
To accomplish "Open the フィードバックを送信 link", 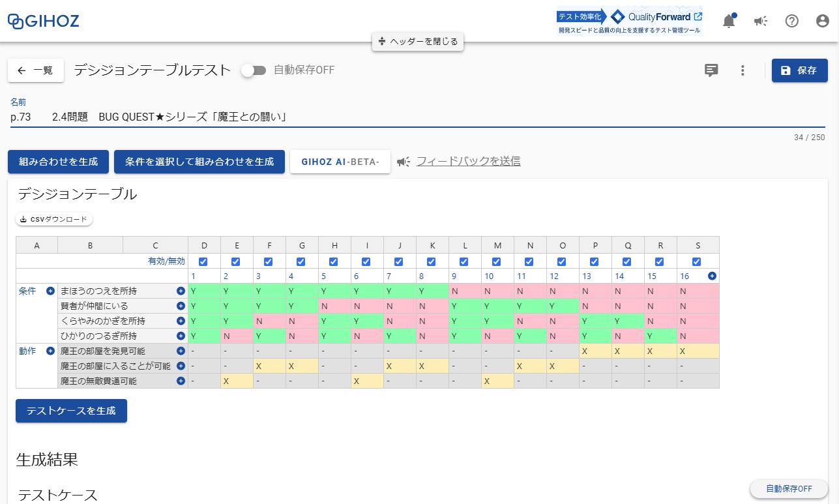I will point(467,161).
